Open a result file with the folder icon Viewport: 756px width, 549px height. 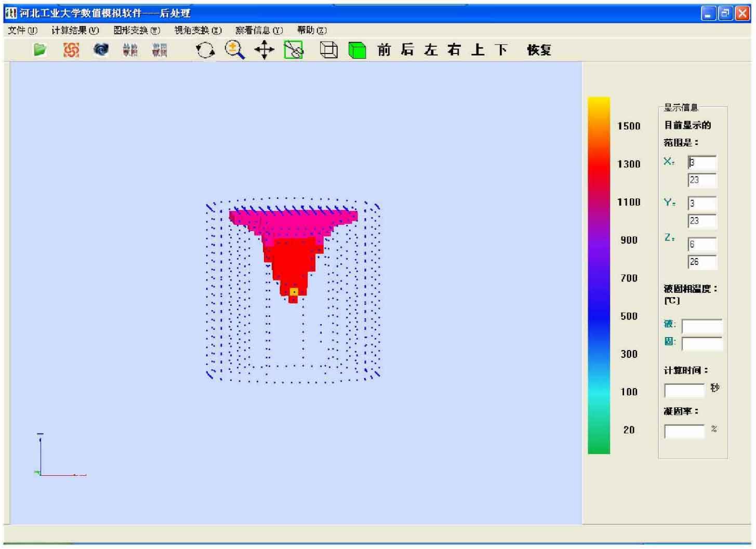(39, 50)
